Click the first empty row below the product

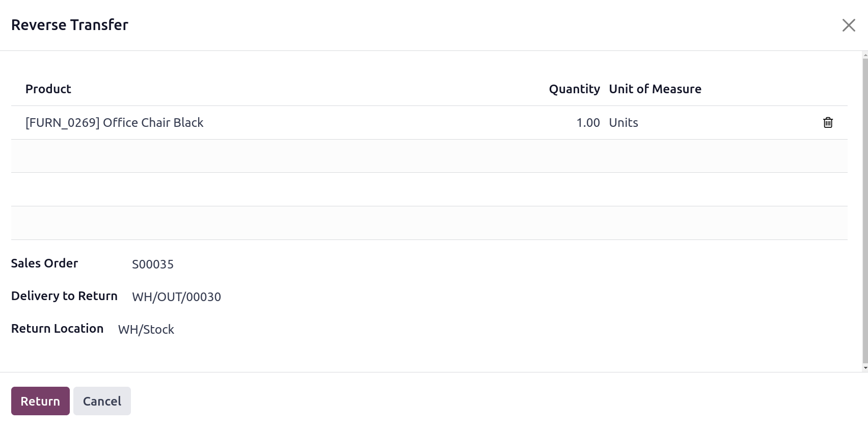click(429, 156)
